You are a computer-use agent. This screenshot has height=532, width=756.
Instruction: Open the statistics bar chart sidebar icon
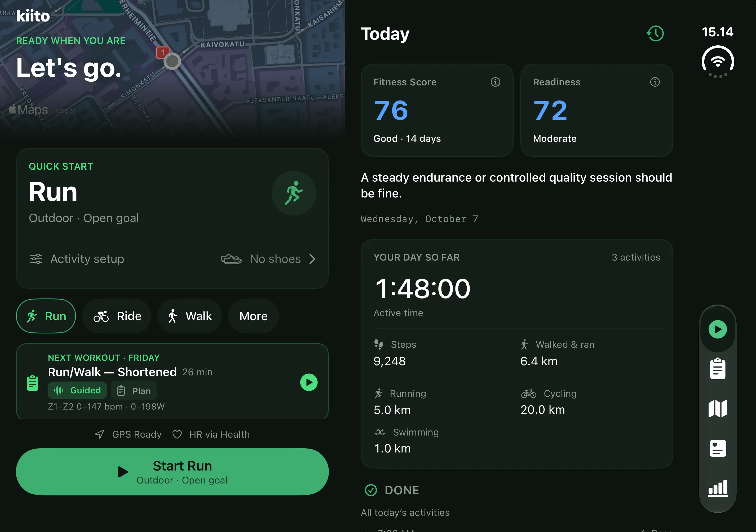[x=718, y=488]
